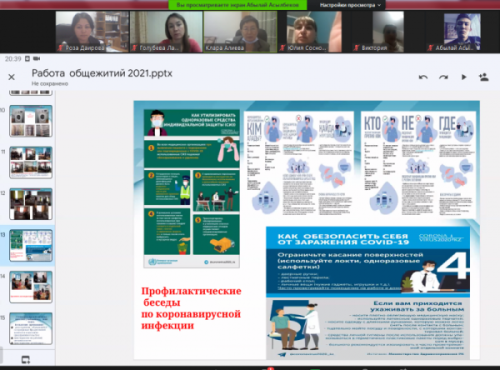Click the screen sharing green banner
Image resolution: width=500 pixels, height=370 pixels.
tap(238, 5)
